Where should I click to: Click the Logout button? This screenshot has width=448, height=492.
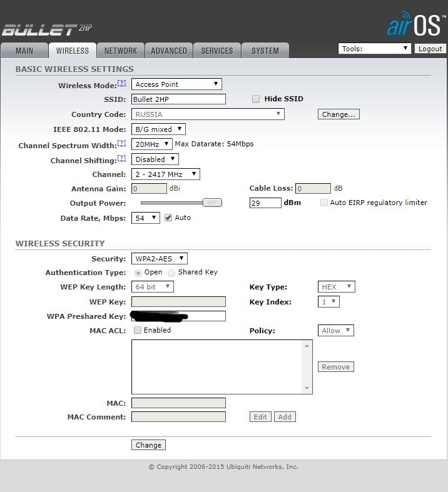(x=430, y=49)
